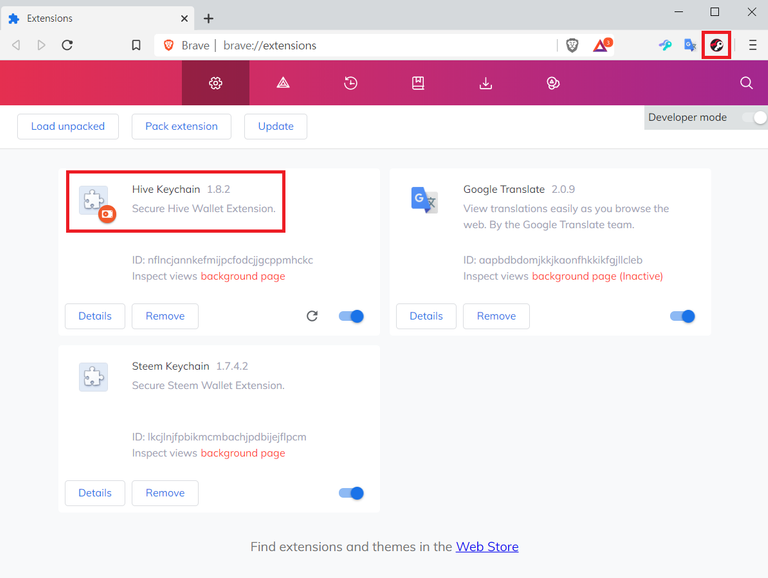Disable the Google Translate extension toggle
768x578 pixels.
pyautogui.click(x=682, y=316)
